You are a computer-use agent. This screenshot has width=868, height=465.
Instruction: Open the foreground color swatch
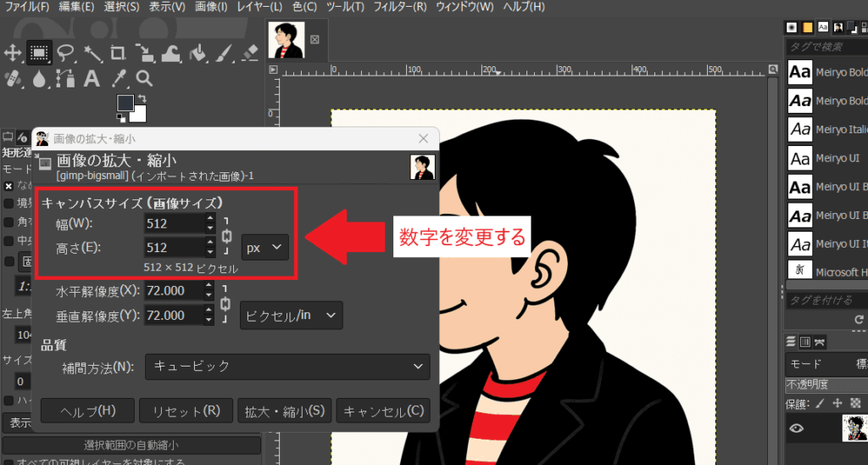click(125, 102)
